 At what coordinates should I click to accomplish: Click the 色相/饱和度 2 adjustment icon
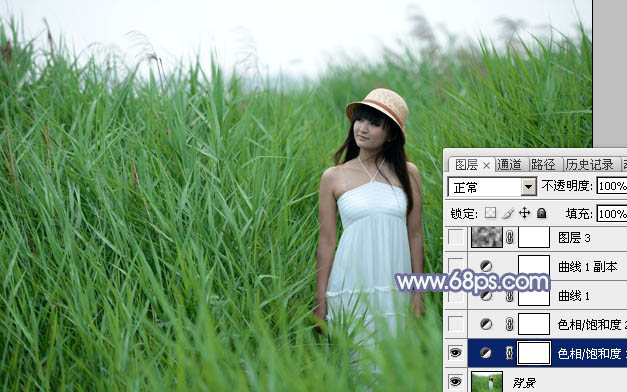point(486,324)
